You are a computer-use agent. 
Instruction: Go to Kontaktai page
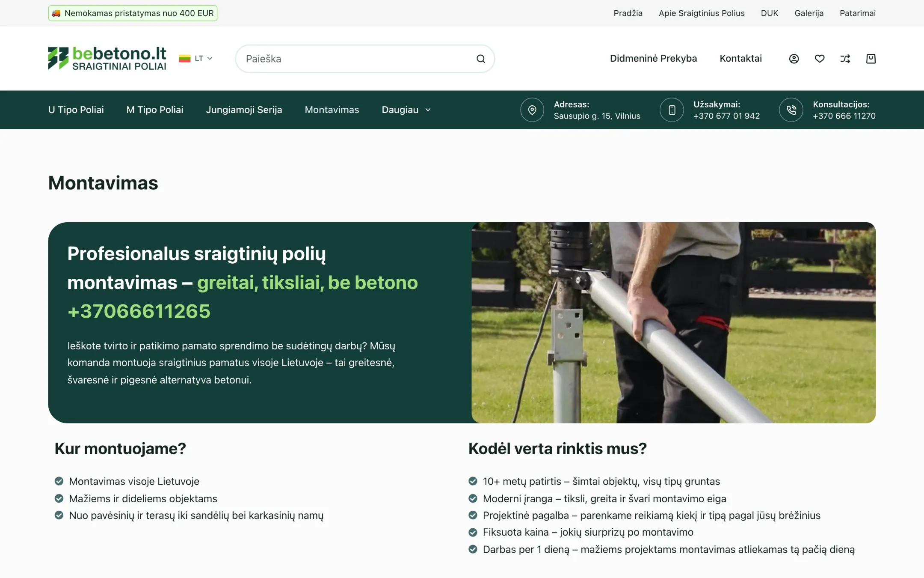tap(740, 59)
